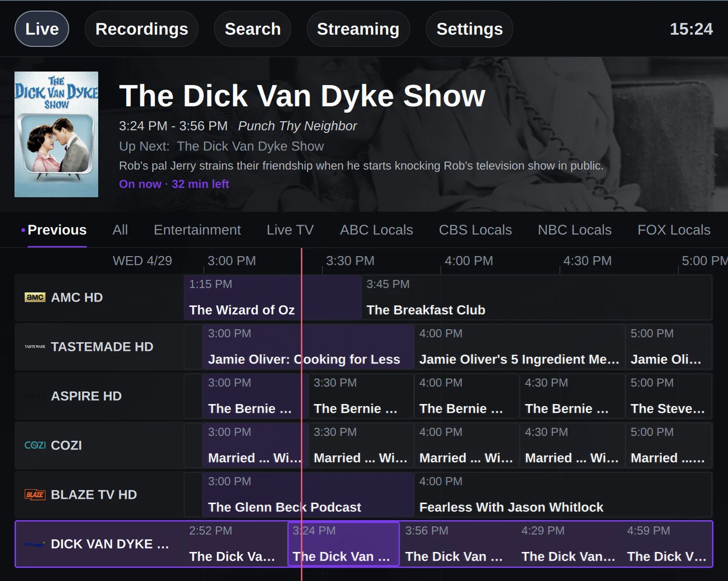Select Fearless With Jason Whitlock
This screenshot has height=581, width=728.
click(x=563, y=494)
